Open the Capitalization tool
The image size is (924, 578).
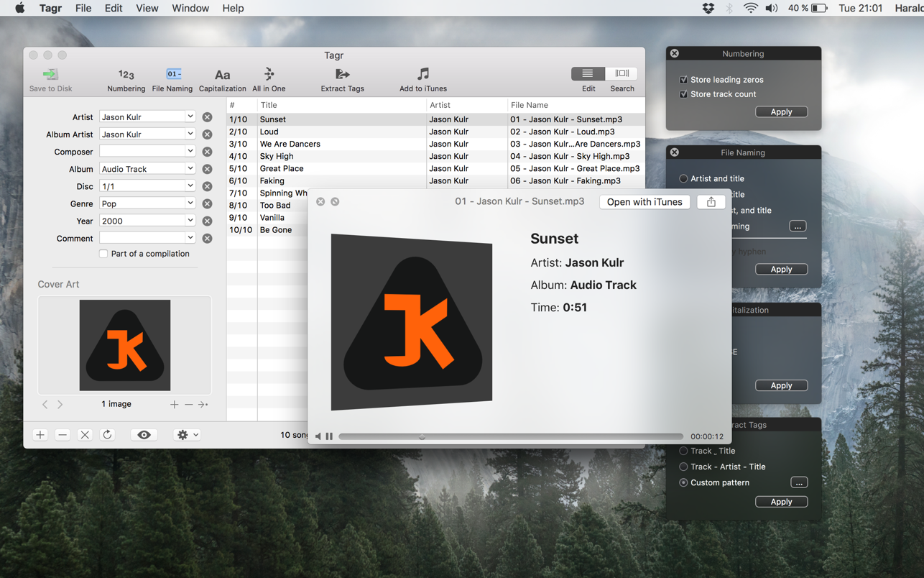pos(222,80)
